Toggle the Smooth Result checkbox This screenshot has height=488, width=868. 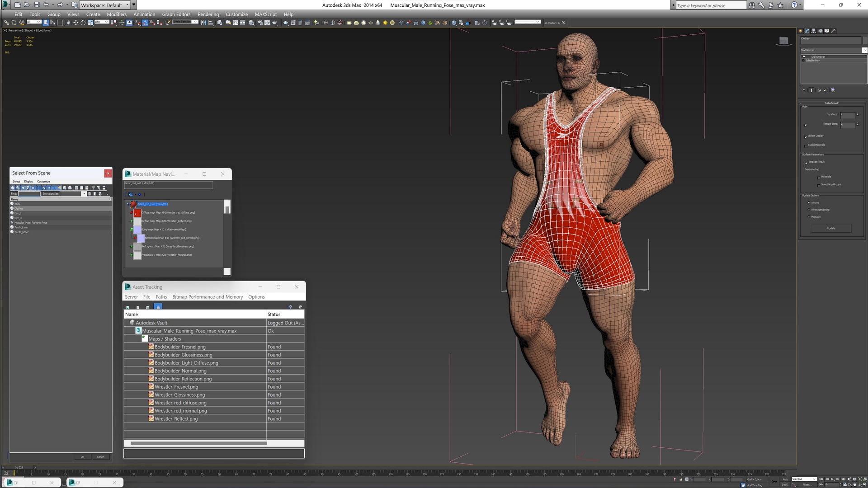pyautogui.click(x=806, y=163)
